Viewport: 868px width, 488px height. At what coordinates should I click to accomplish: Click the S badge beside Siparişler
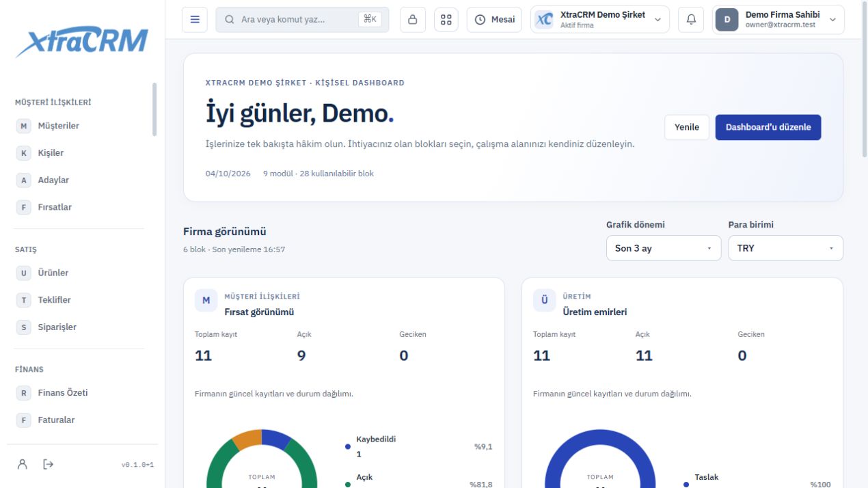pos(24,327)
